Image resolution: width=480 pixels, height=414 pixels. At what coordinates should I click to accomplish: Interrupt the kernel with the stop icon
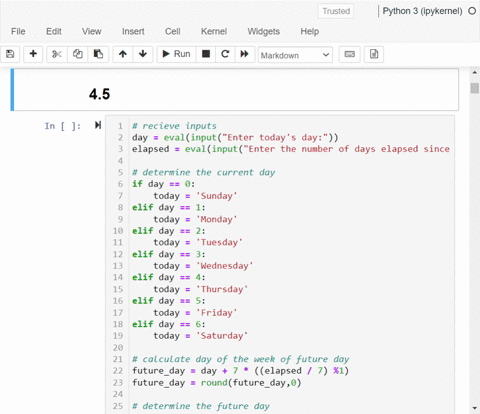206,54
